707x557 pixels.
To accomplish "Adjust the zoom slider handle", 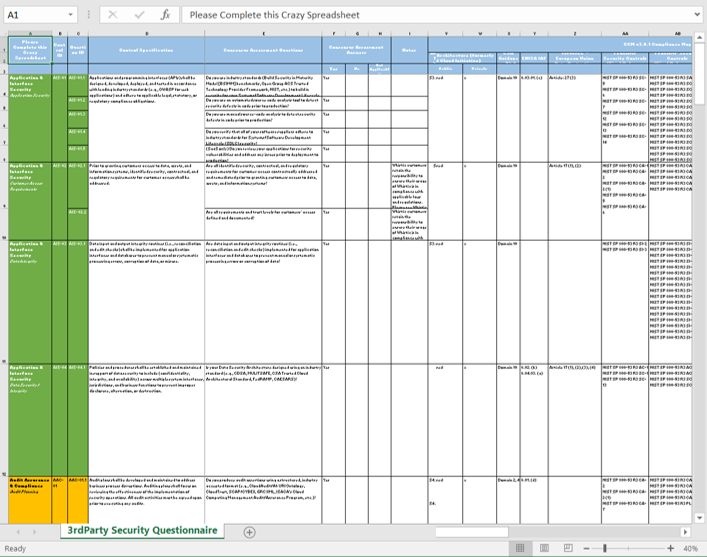I will [605, 548].
